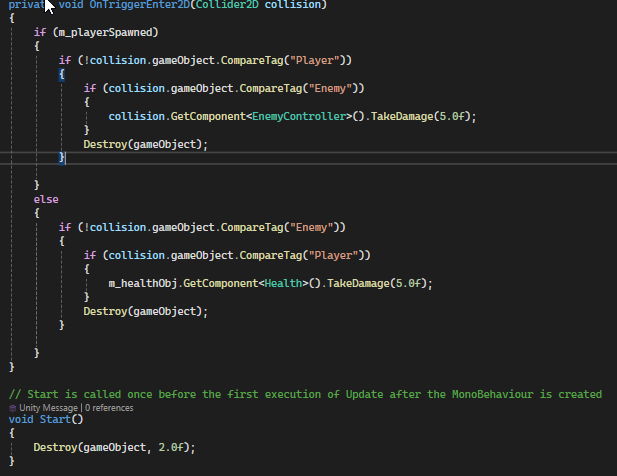Click GetComponent on the EnemyController line
The image size is (617, 476).
pyautogui.click(x=208, y=116)
